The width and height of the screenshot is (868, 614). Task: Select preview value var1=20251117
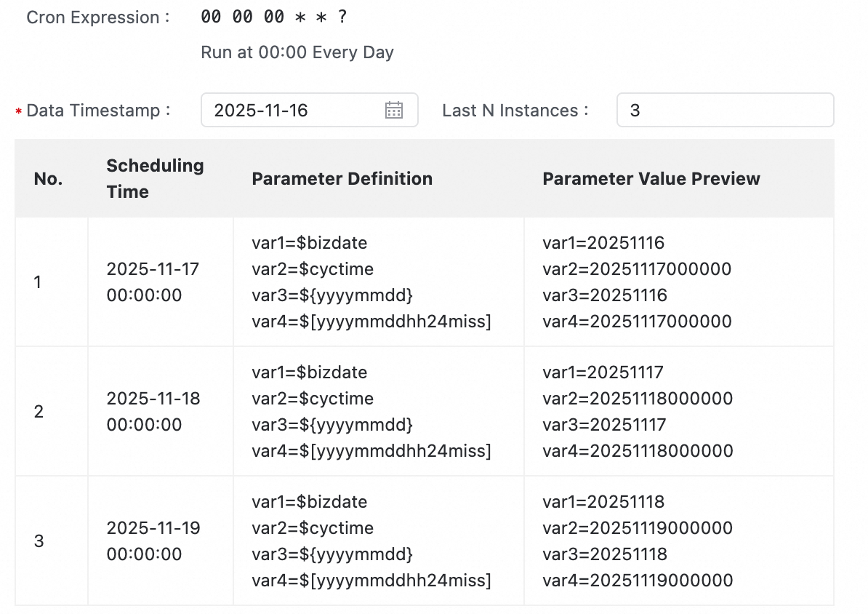tap(603, 372)
